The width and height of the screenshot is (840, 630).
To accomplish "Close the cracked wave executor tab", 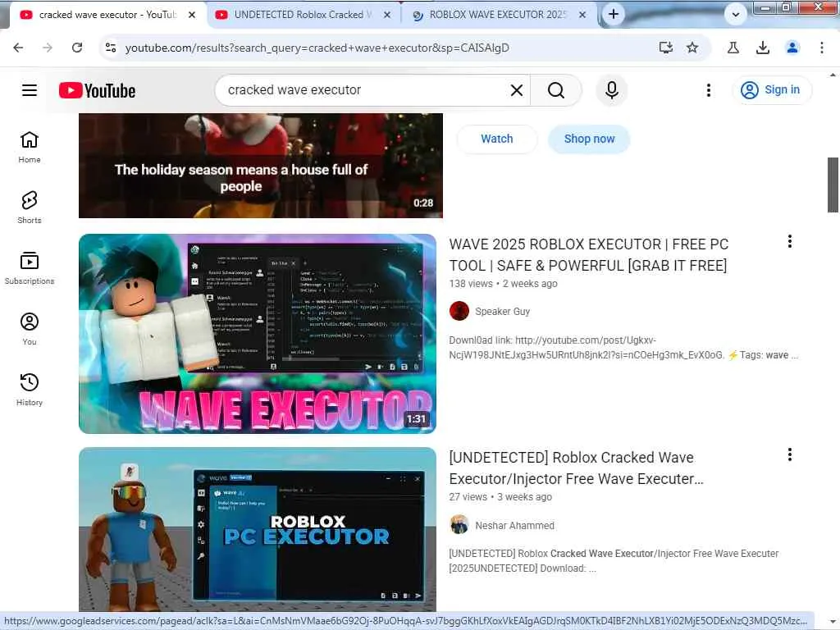I will point(192,15).
